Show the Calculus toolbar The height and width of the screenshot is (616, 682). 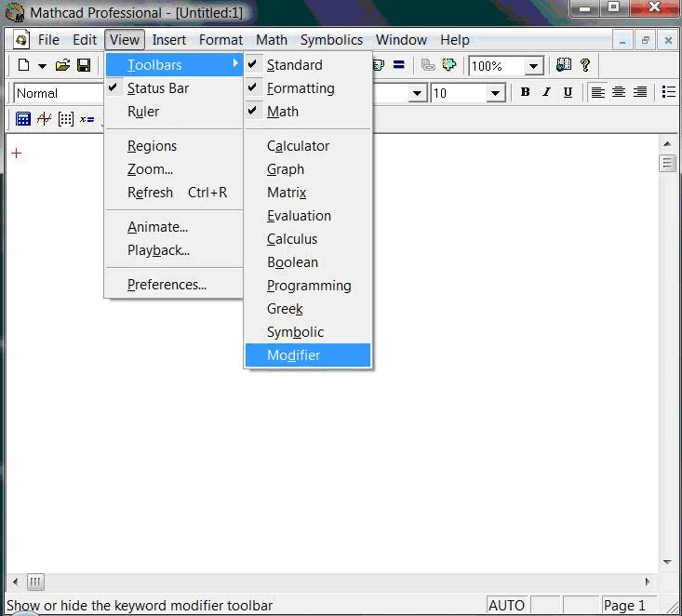click(x=308, y=239)
